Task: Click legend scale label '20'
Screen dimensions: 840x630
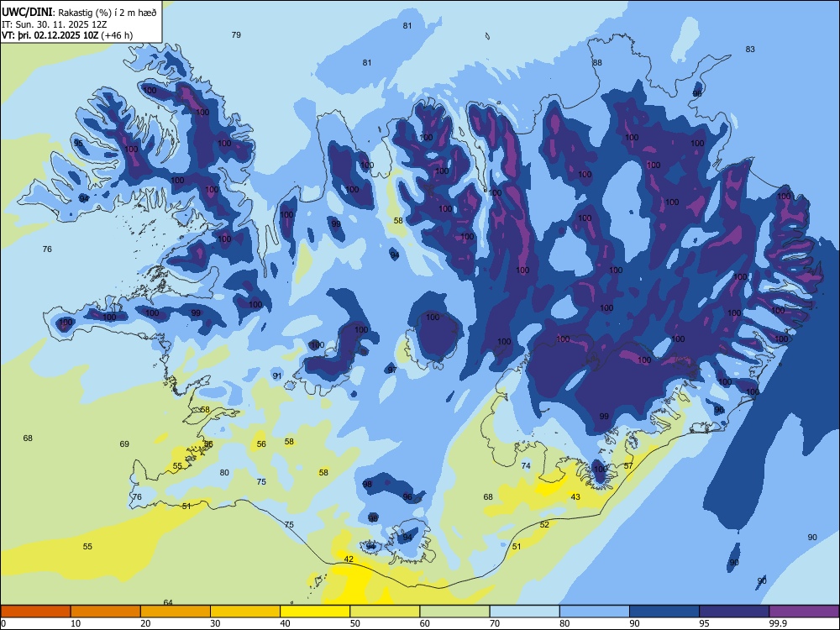Action: pyautogui.click(x=145, y=623)
